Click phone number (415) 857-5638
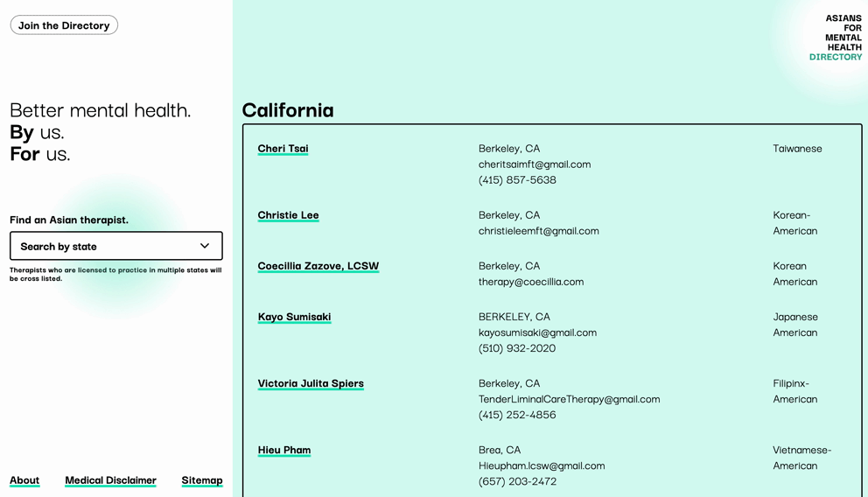The width and height of the screenshot is (868, 497). [517, 180]
